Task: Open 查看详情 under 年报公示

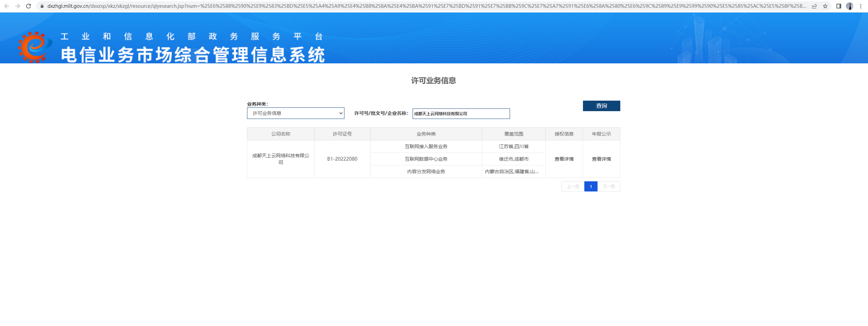Action: coord(601,159)
